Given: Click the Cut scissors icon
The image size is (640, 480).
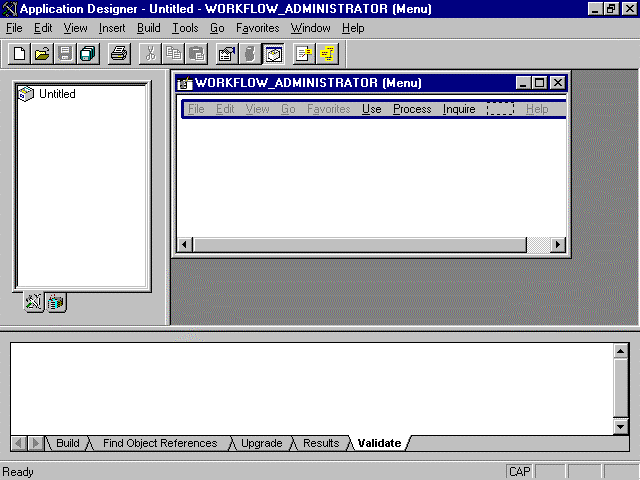Looking at the screenshot, I should (x=150, y=54).
